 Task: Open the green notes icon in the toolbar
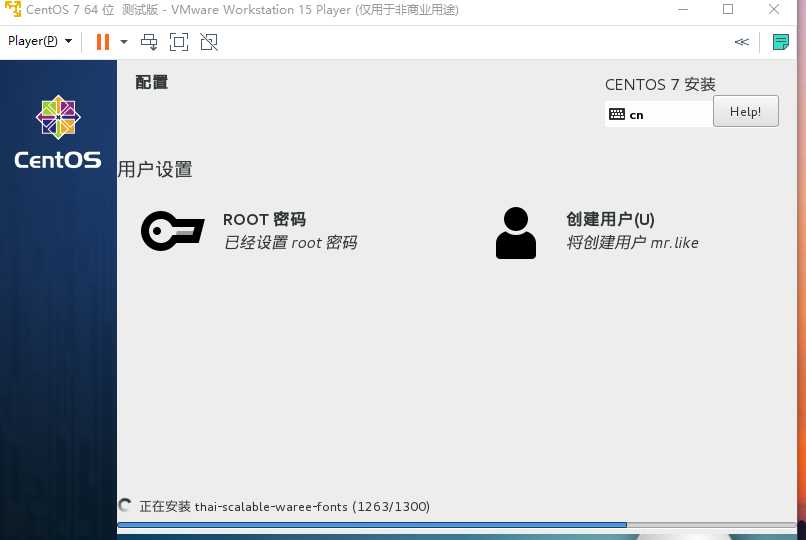click(780, 42)
